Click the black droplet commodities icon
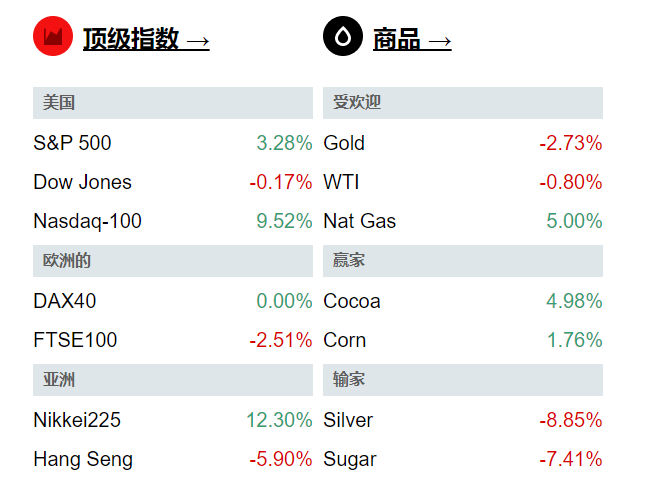Image resolution: width=653 pixels, height=491 pixels. (x=343, y=38)
